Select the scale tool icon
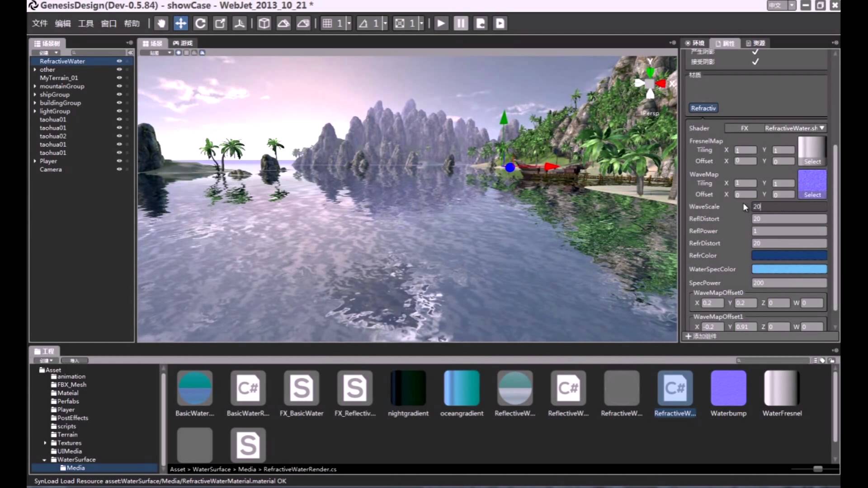 point(220,23)
